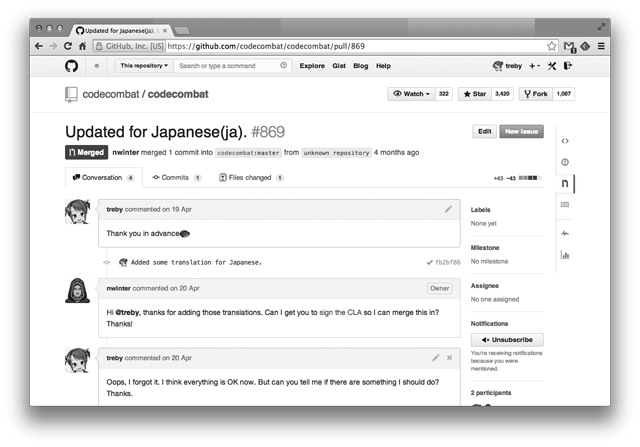
Task: Click treby avatar beside 19 Apr comment
Action: 78,211
